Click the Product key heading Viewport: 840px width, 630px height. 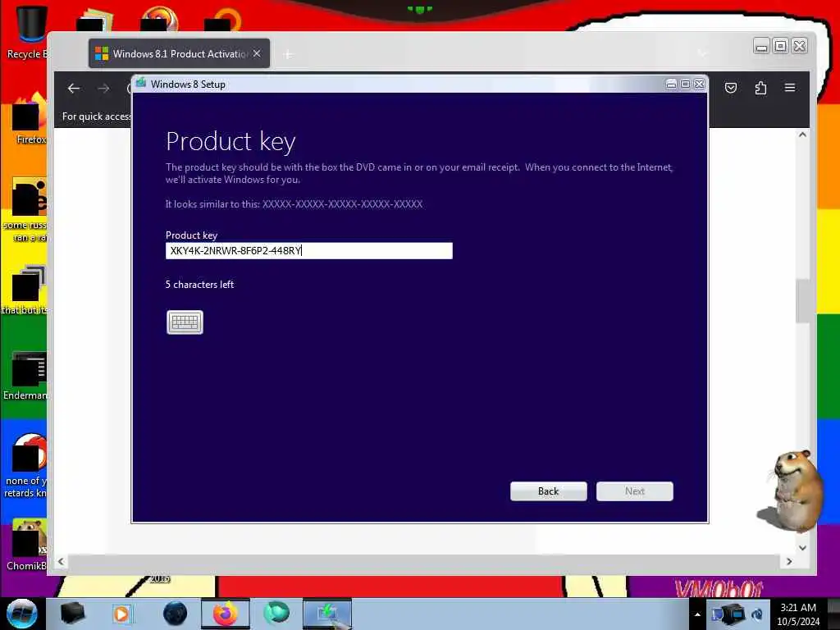pyautogui.click(x=231, y=142)
